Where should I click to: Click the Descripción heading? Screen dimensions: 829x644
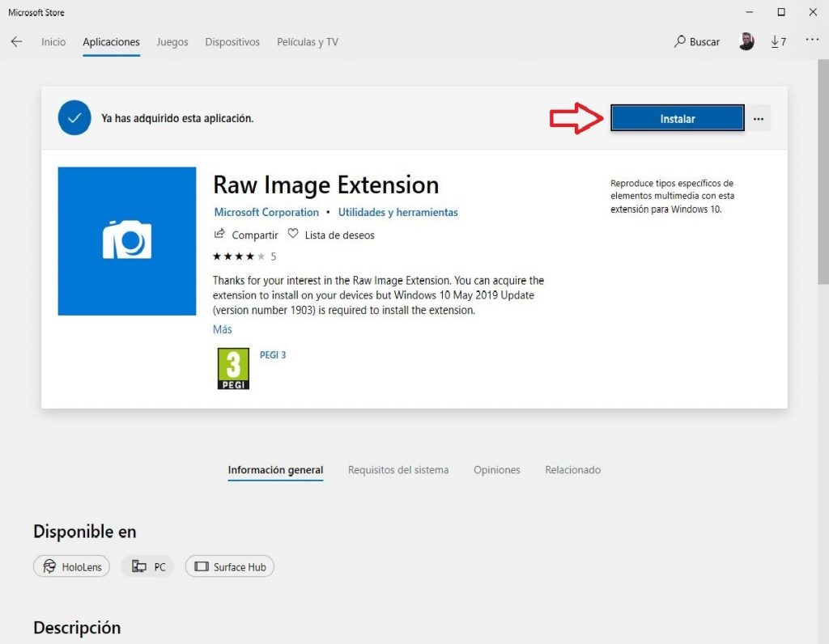click(77, 628)
